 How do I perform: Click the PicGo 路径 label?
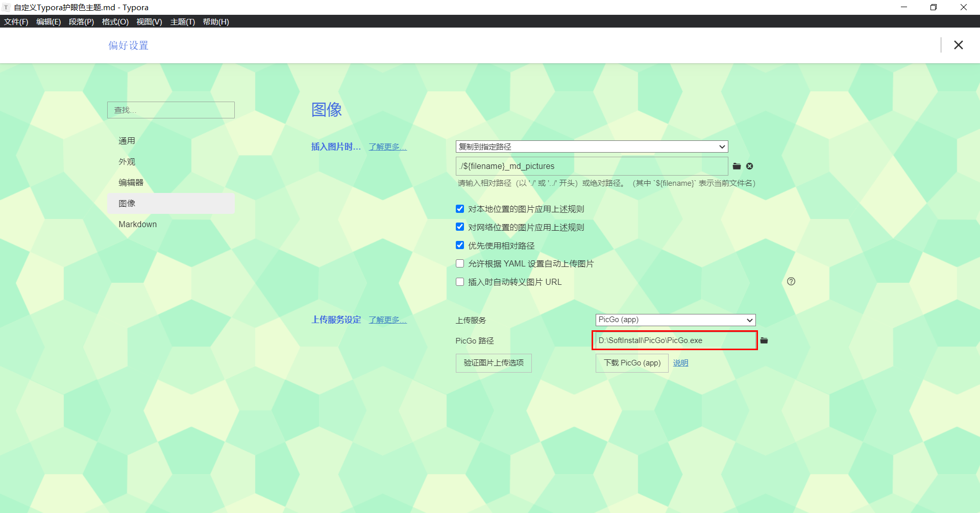click(x=475, y=341)
